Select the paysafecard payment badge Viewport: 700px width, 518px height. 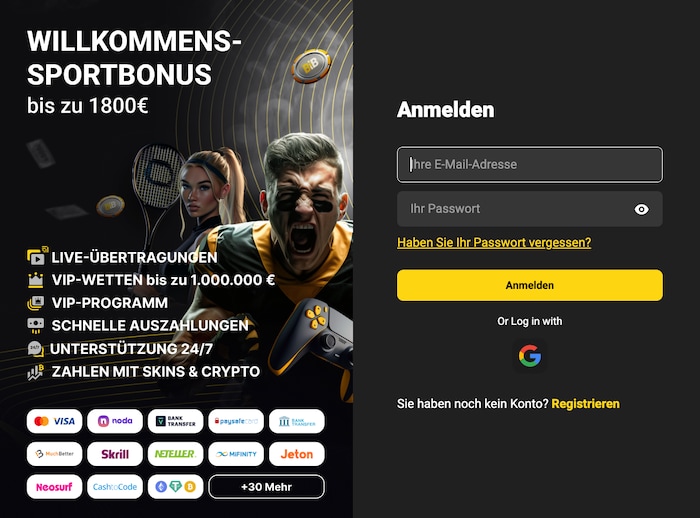236,421
